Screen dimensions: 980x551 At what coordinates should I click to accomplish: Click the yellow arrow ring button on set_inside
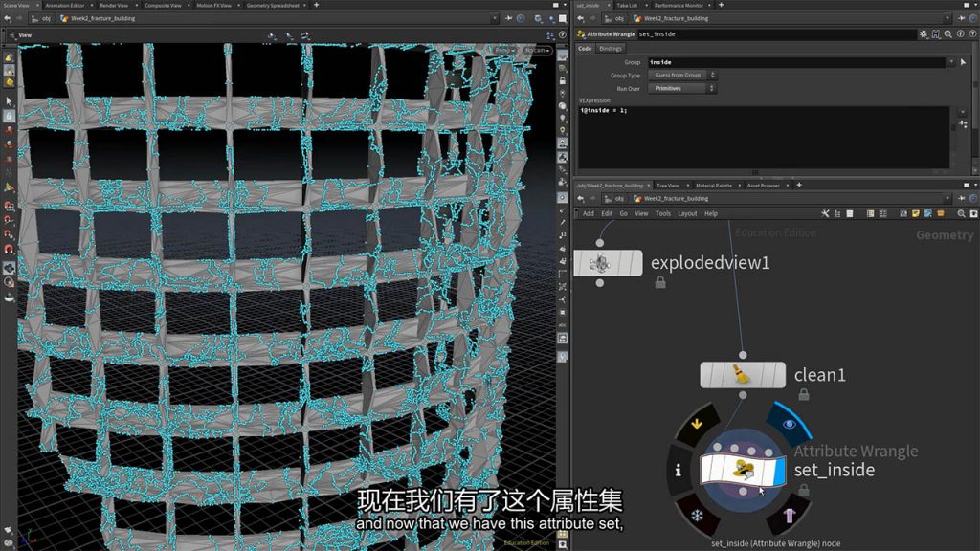pos(697,424)
